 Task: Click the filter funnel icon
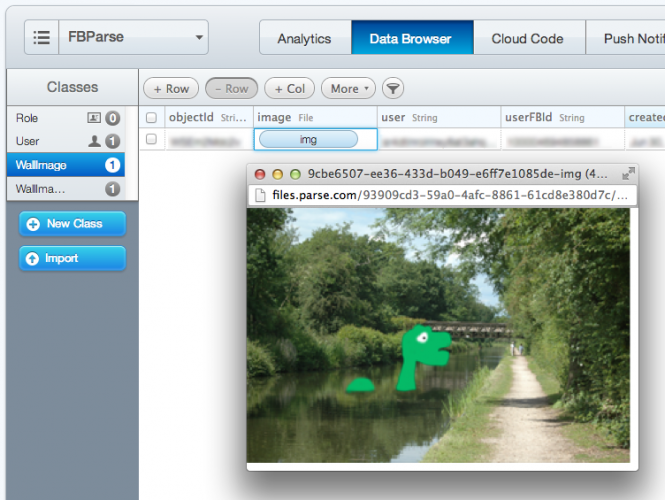(x=393, y=88)
